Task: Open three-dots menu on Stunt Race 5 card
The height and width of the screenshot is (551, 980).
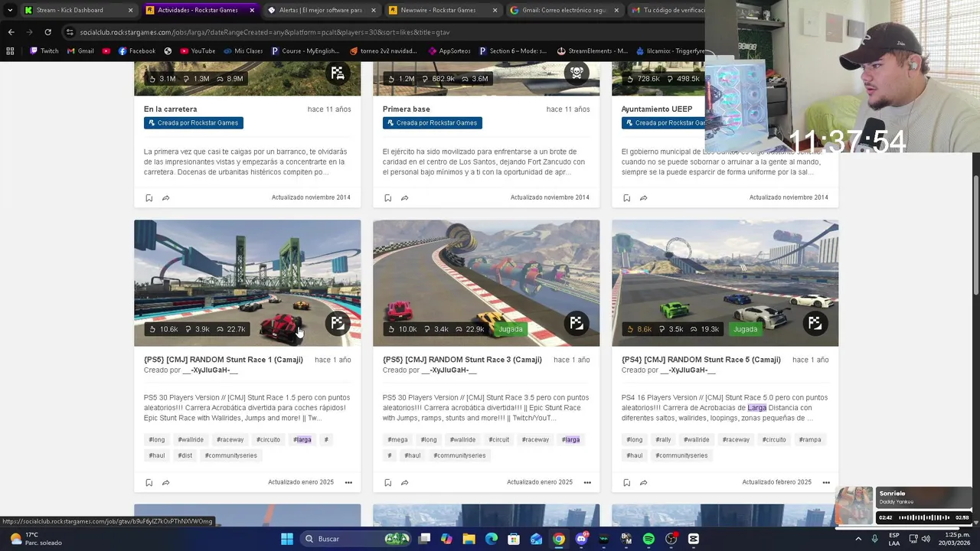Action: click(x=826, y=482)
